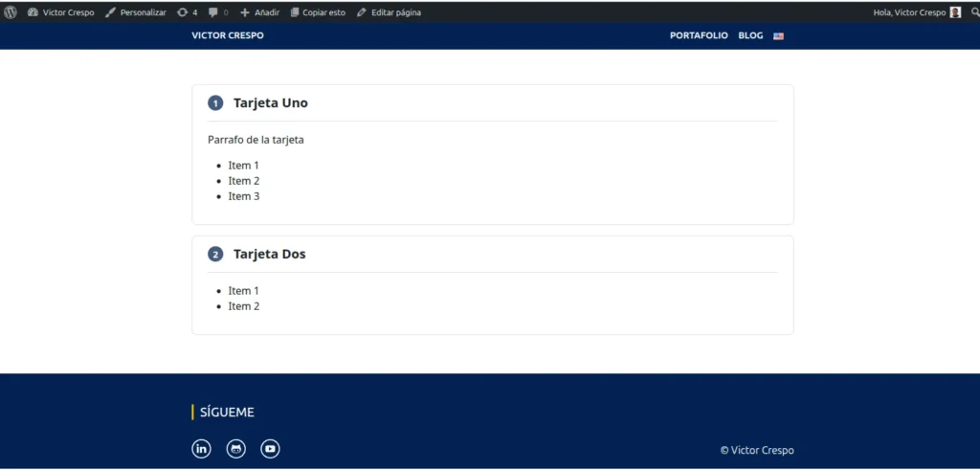The width and height of the screenshot is (980, 470).
Task: Switch language via the US flag
Action: 778,35
